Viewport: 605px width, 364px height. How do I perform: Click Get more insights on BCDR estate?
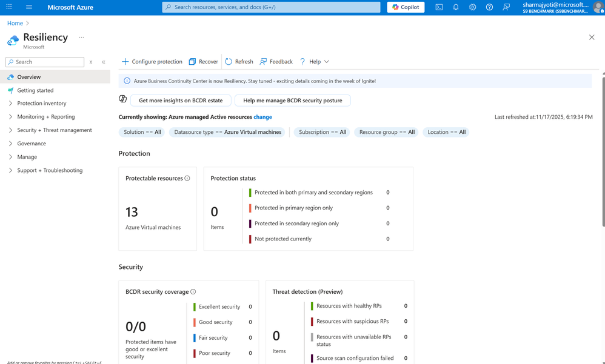point(181,101)
